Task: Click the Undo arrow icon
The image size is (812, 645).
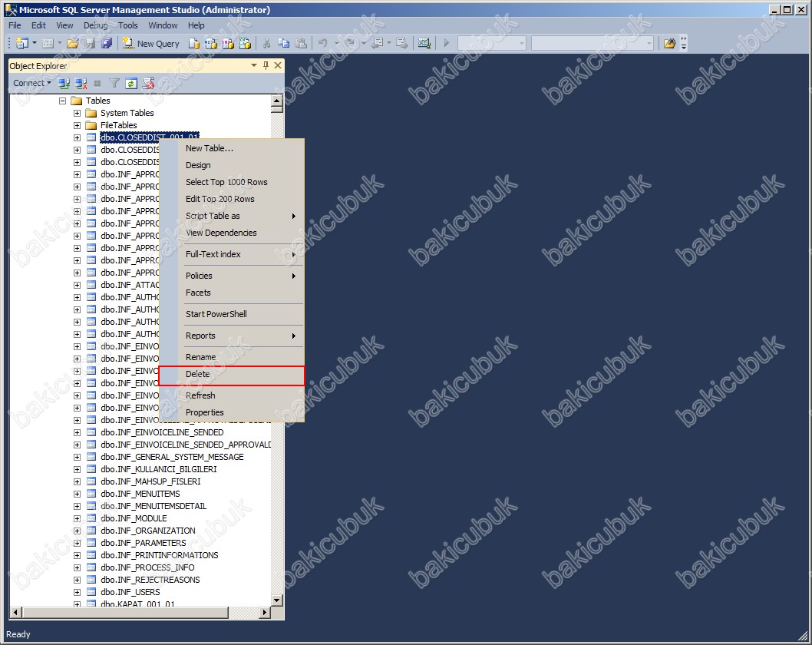Action: 323,44
